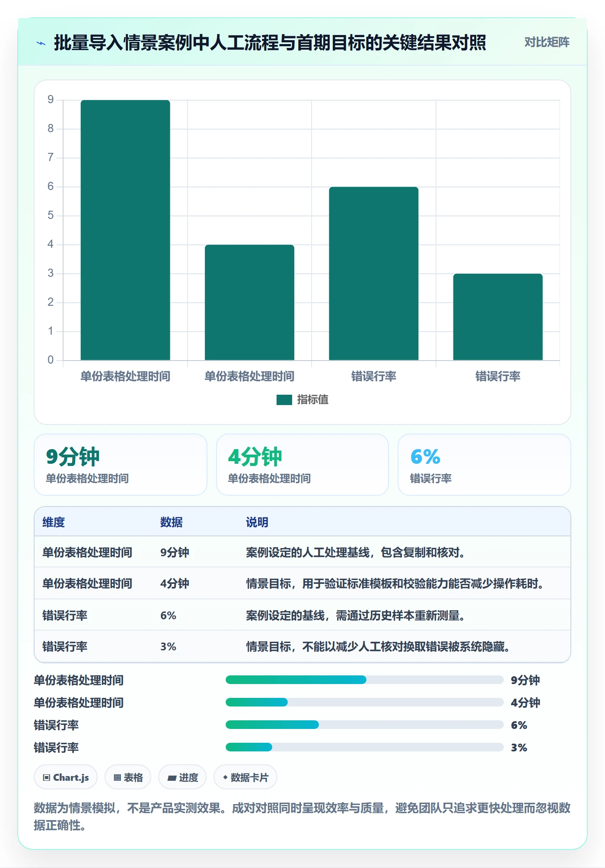Click table cell 4分钟

(175, 583)
